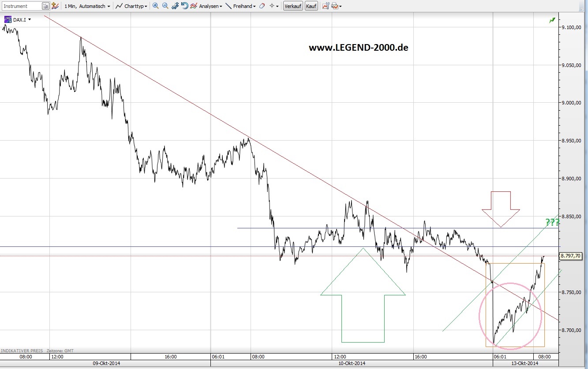Select the Zoom in magnifier tool

coord(155,6)
